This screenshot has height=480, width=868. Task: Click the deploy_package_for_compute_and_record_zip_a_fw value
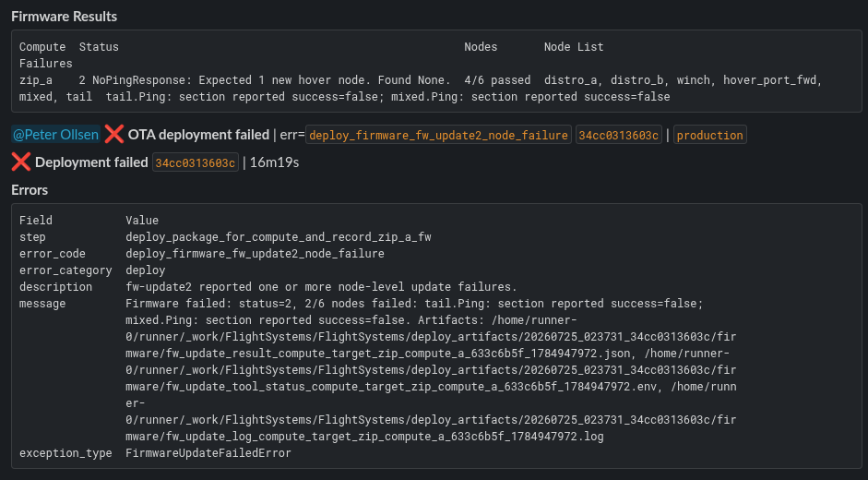click(279, 237)
